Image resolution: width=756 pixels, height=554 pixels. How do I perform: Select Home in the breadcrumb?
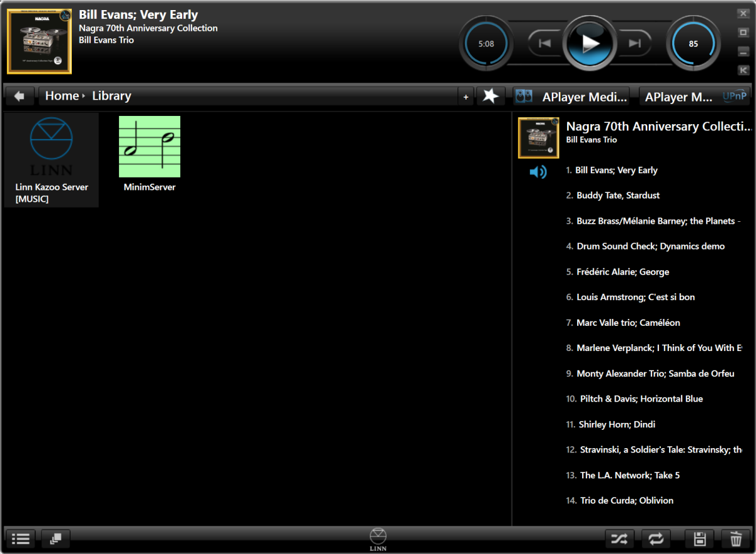pos(62,96)
